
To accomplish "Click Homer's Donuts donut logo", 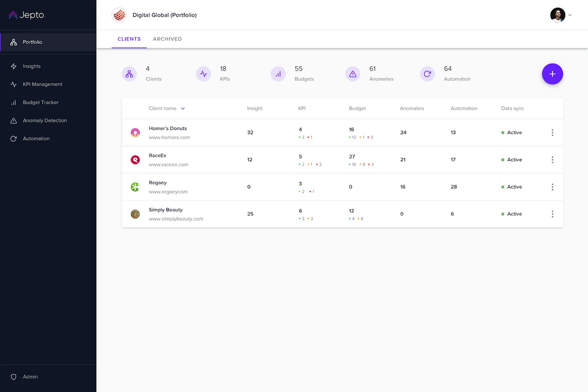I will (135, 132).
